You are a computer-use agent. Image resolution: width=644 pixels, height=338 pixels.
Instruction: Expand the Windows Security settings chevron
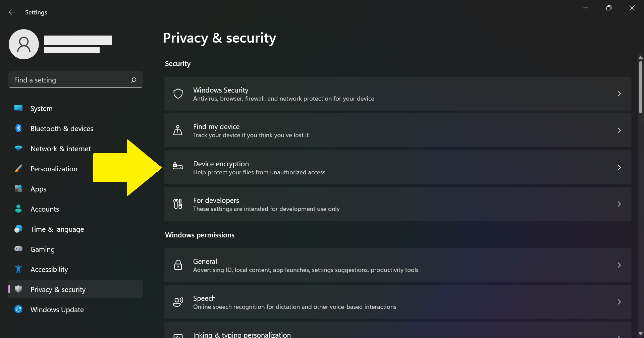coord(619,94)
